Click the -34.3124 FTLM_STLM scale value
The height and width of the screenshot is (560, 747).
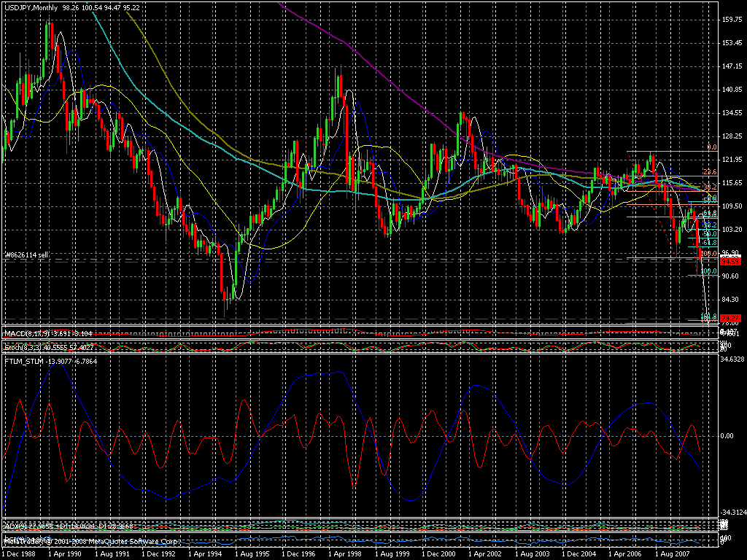(x=732, y=513)
